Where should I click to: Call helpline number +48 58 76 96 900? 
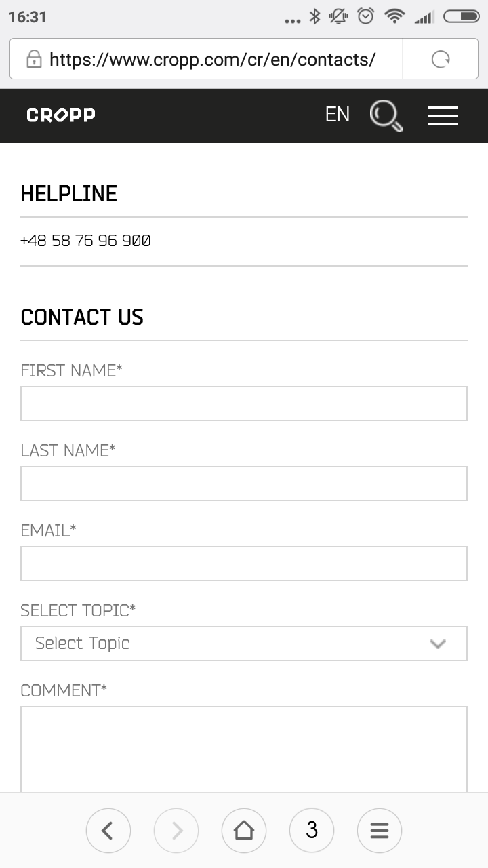click(x=86, y=241)
